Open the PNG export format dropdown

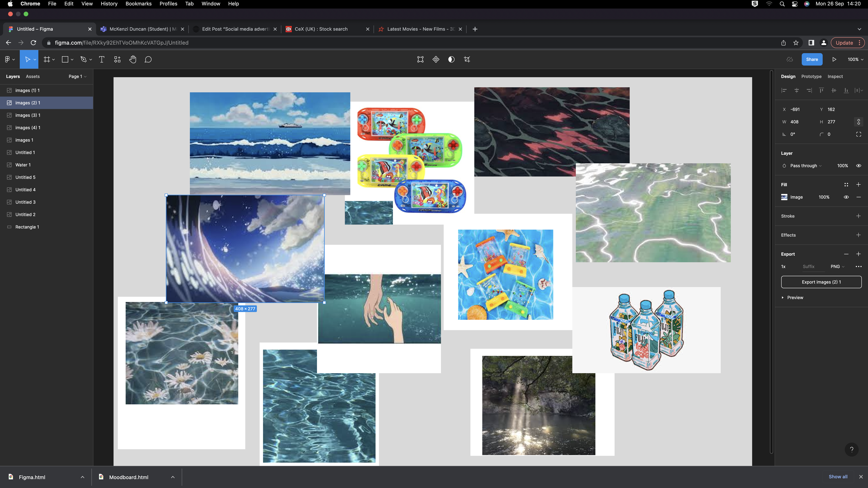(837, 266)
